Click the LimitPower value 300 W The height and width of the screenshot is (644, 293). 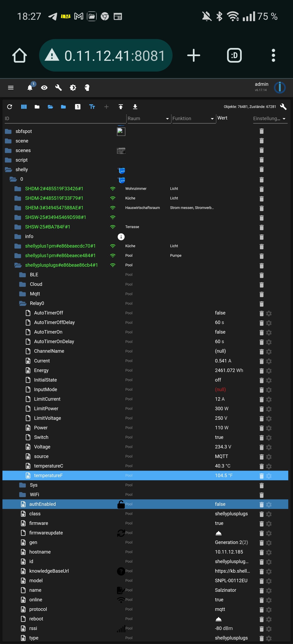pyautogui.click(x=222, y=409)
